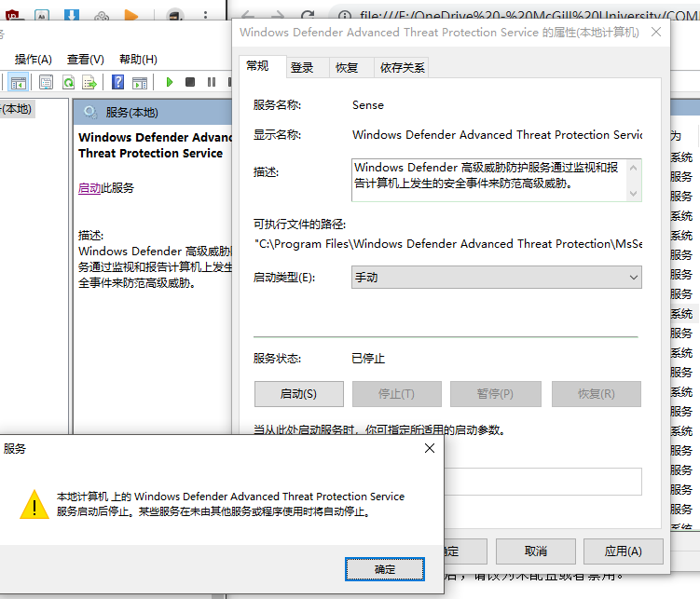
Task: Click the 已停止 service status text
Action: click(368, 359)
